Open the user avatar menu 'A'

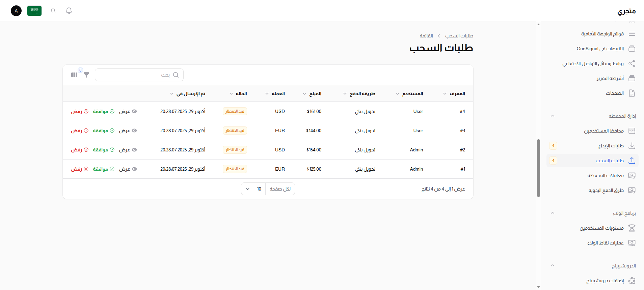(16, 11)
